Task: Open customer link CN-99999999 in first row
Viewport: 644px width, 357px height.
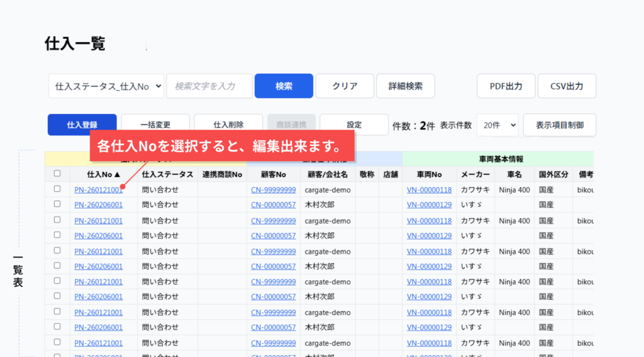Action: tap(273, 190)
